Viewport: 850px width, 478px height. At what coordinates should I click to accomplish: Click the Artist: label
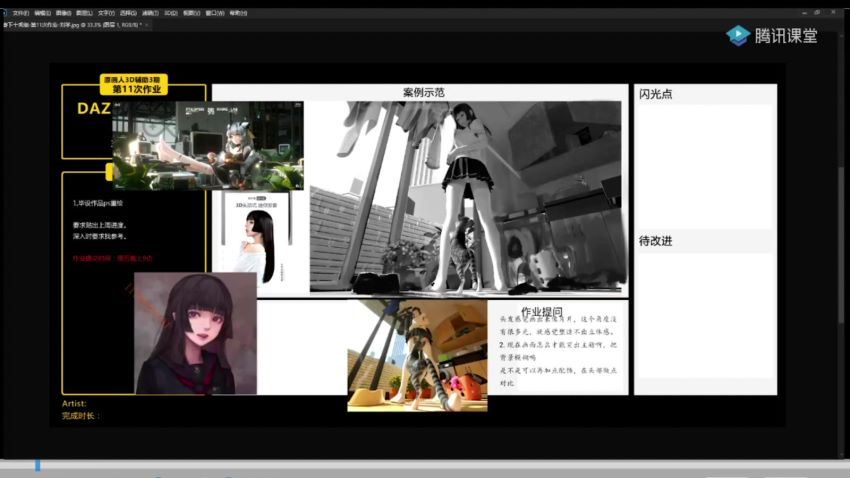(x=74, y=403)
